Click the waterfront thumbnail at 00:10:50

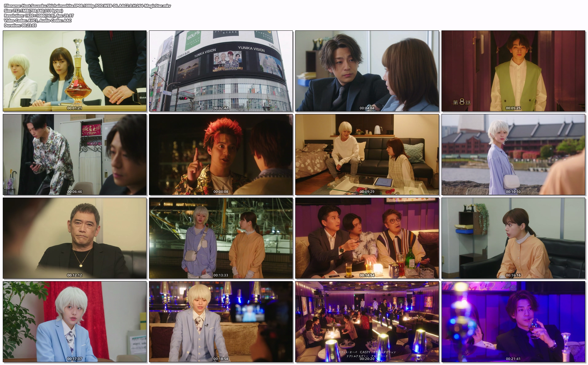[513, 155]
